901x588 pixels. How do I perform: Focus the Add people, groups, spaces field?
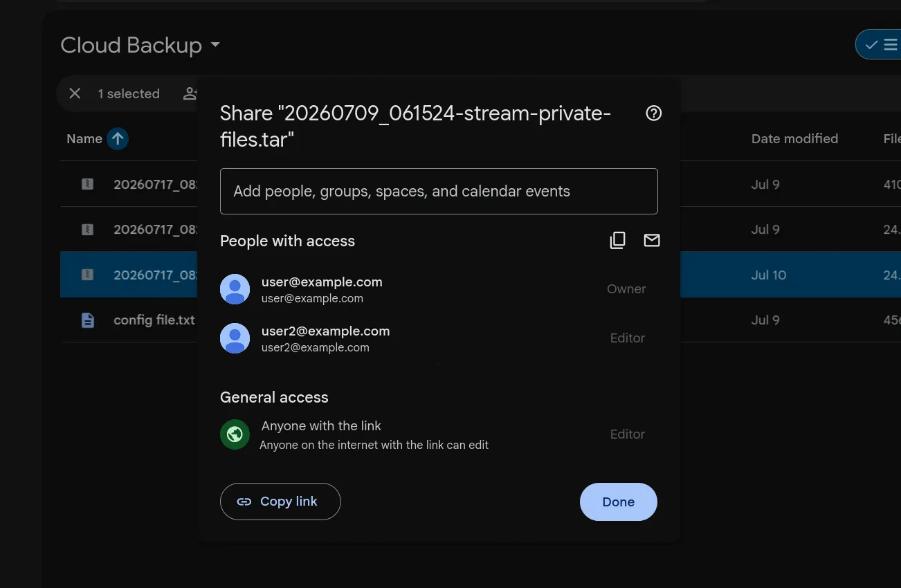(439, 191)
